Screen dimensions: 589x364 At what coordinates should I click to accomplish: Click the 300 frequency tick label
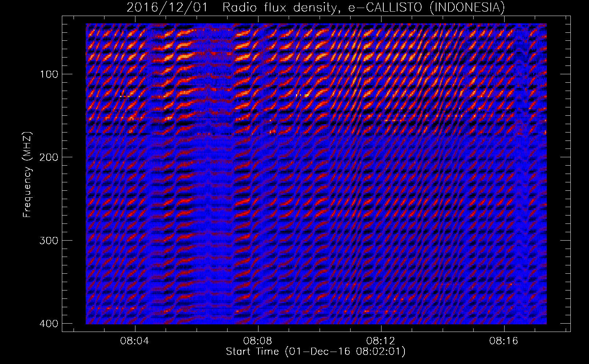(x=48, y=240)
